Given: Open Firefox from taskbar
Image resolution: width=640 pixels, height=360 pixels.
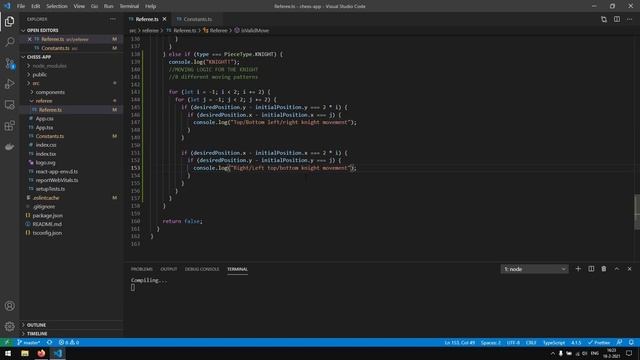Looking at the screenshot, I should tap(41, 353).
